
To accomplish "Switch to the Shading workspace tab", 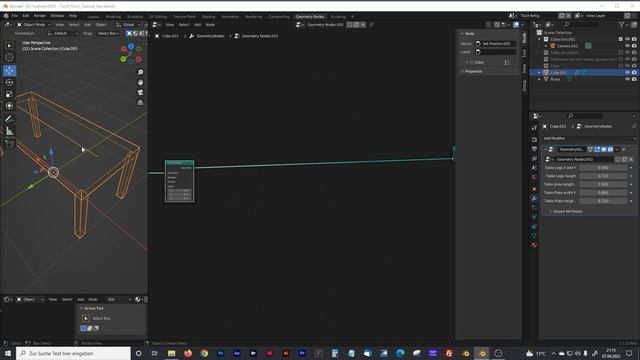I will (x=209, y=17).
